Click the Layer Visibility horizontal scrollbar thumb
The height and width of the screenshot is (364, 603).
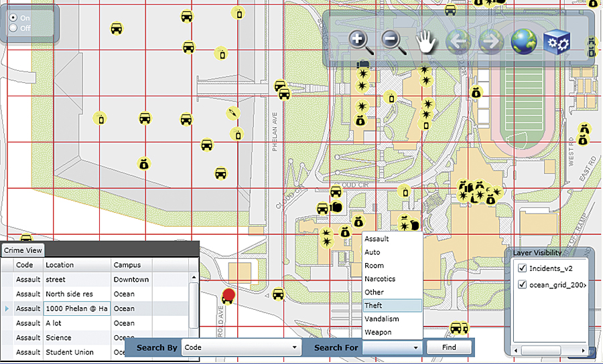coord(541,351)
